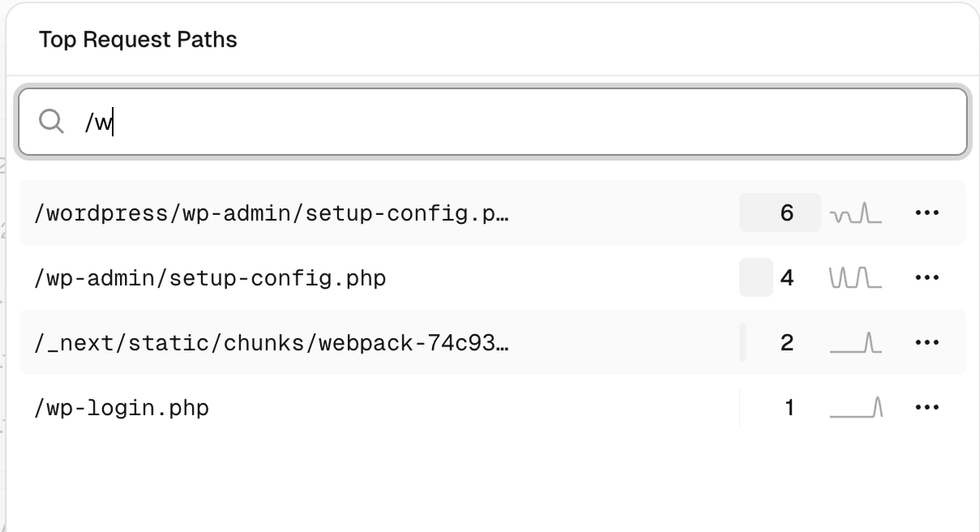Click the sparkline chart next to count 6

coord(854,212)
